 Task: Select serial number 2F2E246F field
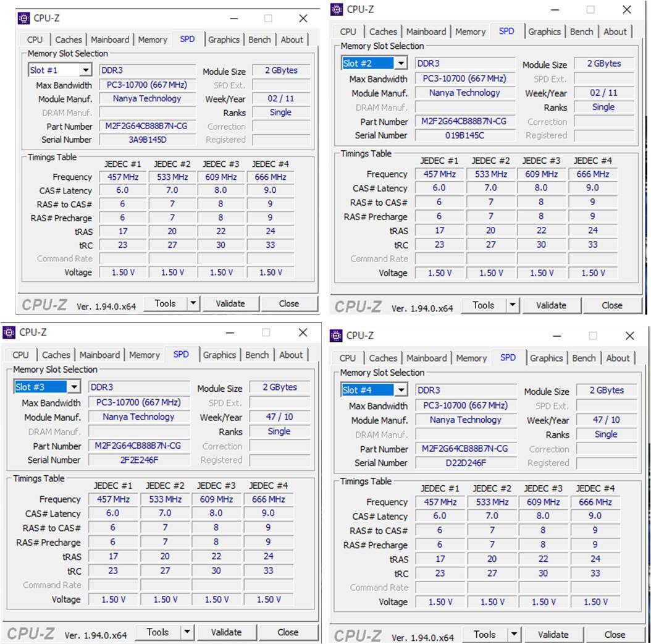139,460
